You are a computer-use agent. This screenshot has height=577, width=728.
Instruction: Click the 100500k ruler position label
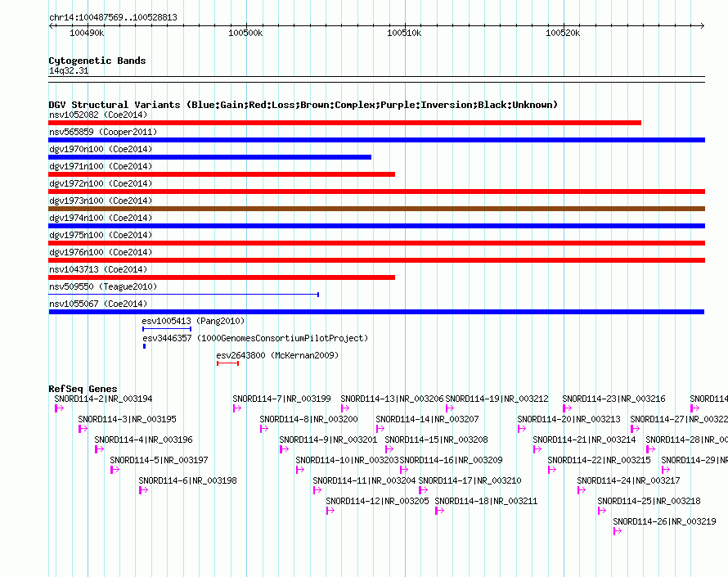point(245,33)
